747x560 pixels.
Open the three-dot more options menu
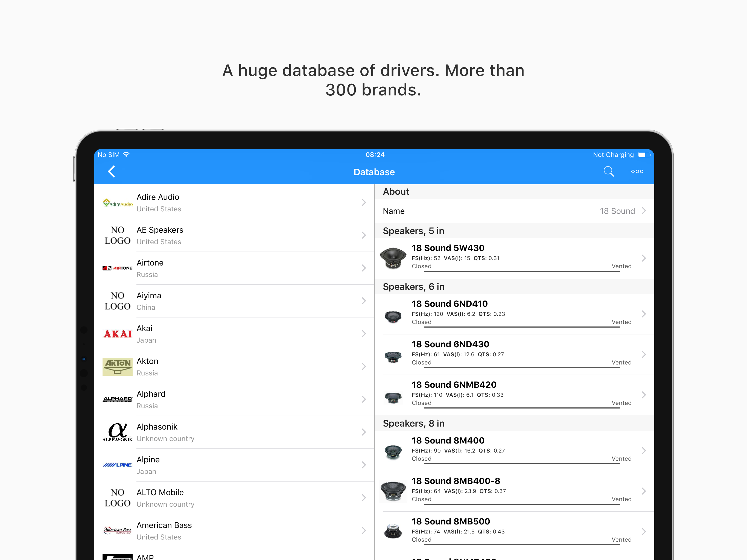pyautogui.click(x=637, y=171)
